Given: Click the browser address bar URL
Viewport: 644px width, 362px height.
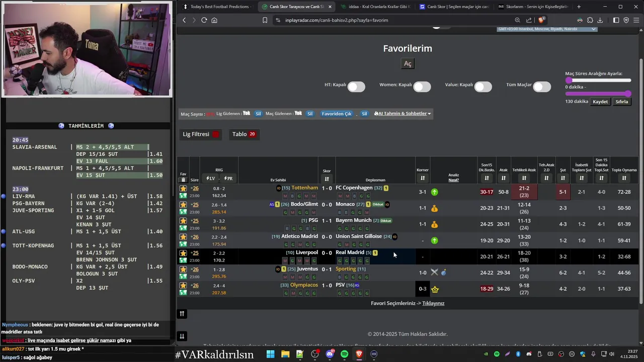Looking at the screenshot, I should point(337,20).
